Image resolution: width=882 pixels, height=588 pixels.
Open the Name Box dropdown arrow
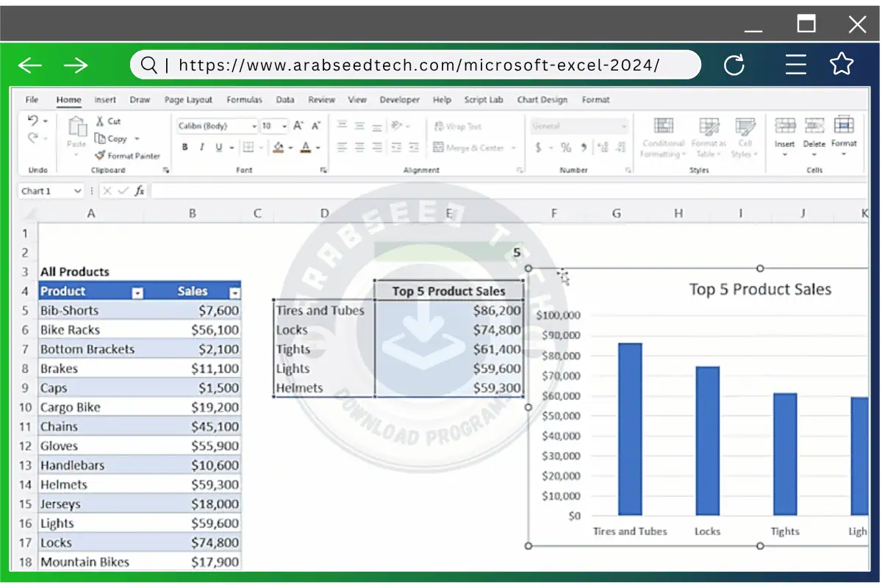78,191
